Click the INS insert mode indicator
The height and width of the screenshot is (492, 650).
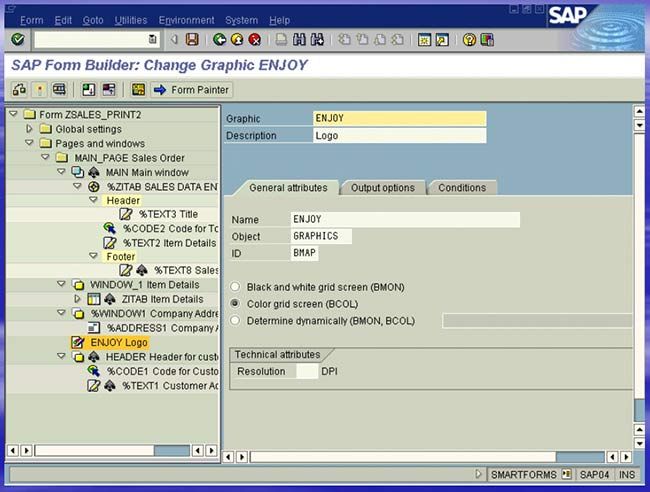627,474
